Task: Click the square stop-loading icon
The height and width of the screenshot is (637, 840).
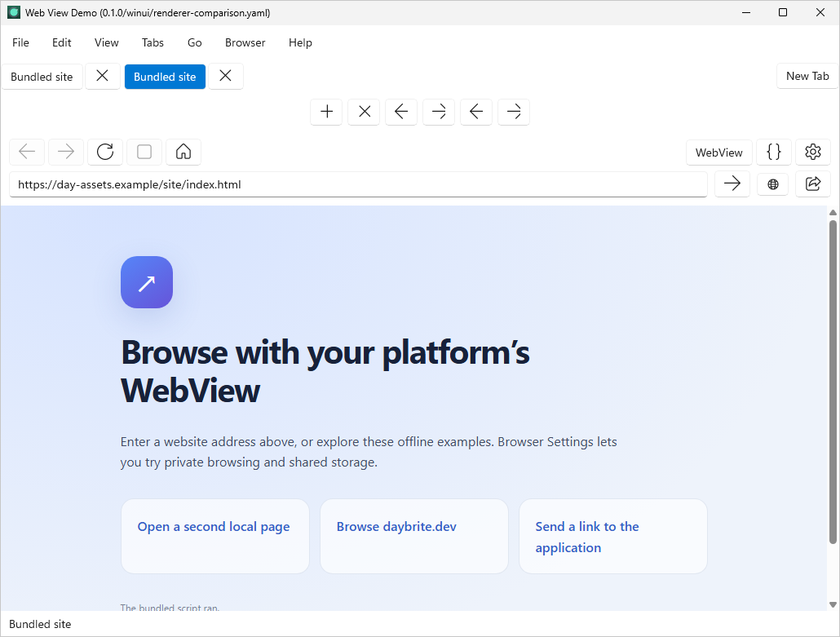Action: click(144, 153)
